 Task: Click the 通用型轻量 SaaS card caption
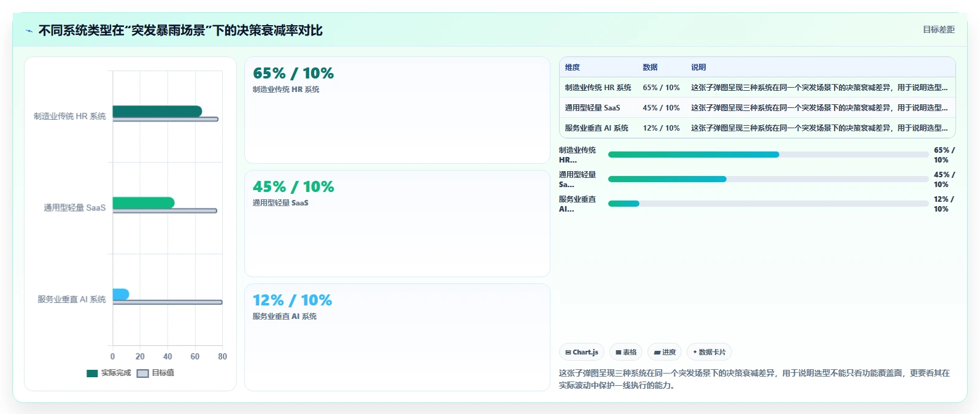[x=280, y=203]
